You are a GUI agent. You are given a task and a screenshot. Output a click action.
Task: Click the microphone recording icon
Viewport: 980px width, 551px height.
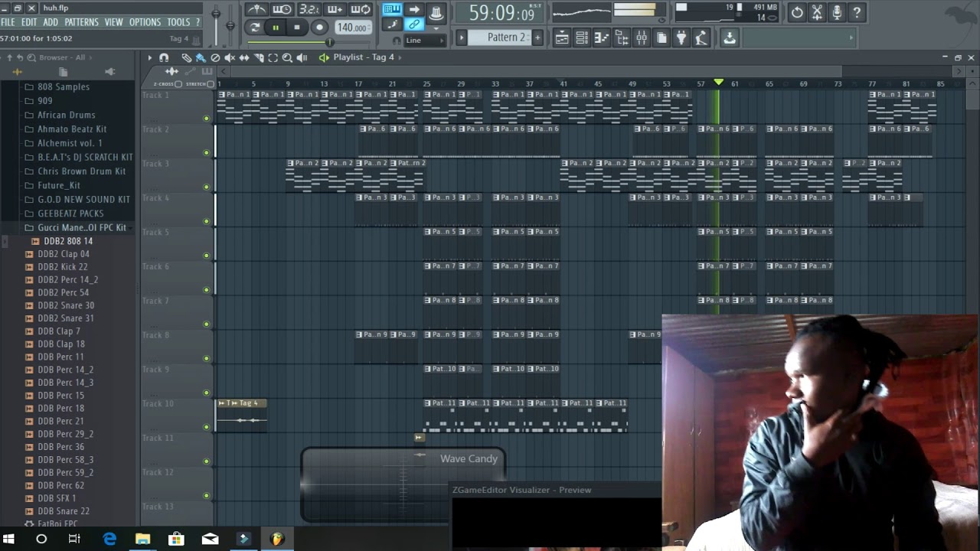pyautogui.click(x=837, y=12)
